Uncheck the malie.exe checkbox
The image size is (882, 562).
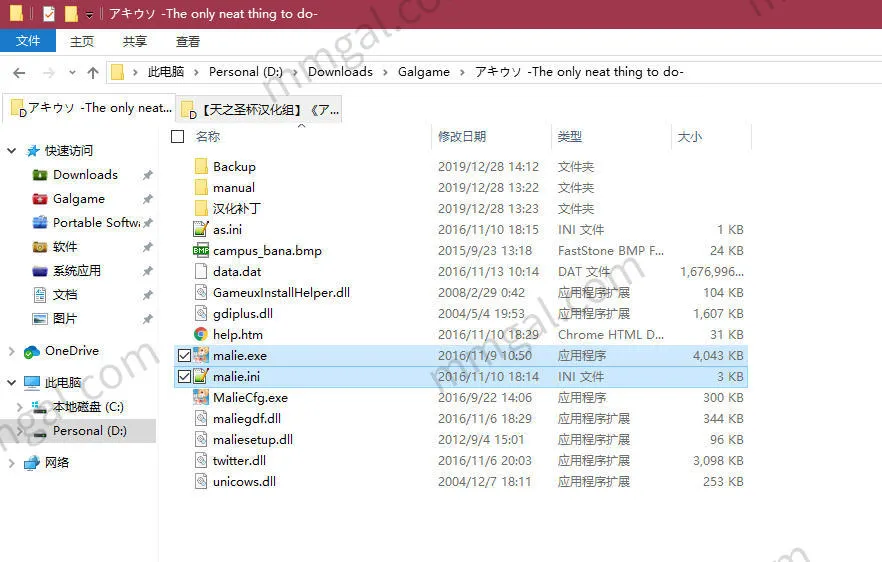tap(182, 356)
